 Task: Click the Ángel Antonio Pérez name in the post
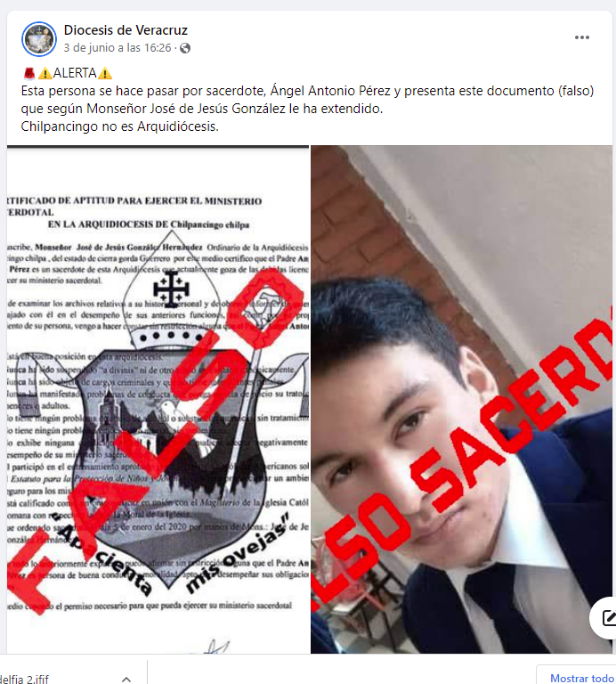(336, 91)
